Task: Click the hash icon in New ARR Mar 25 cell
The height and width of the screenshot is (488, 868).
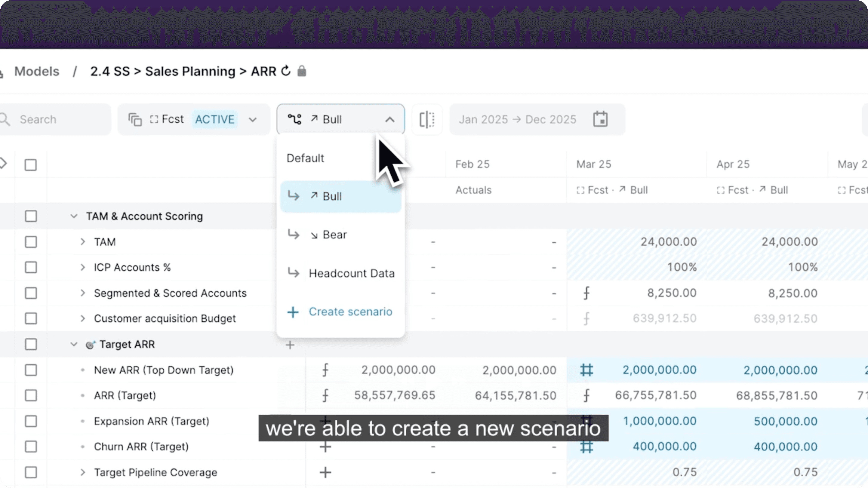Action: click(x=587, y=370)
